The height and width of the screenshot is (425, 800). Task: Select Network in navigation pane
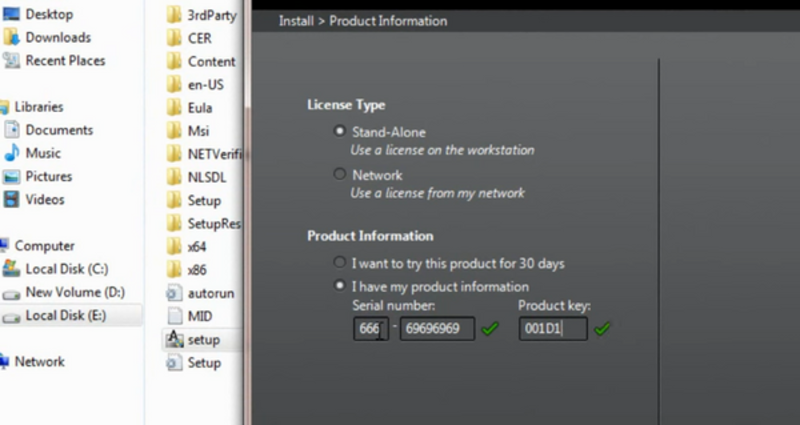40,361
